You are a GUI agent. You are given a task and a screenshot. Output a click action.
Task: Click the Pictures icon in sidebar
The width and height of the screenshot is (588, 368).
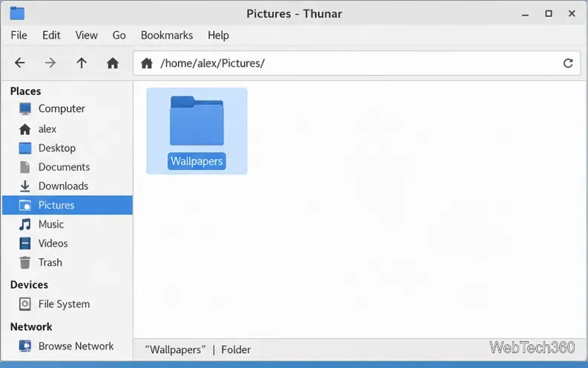pyautogui.click(x=25, y=206)
